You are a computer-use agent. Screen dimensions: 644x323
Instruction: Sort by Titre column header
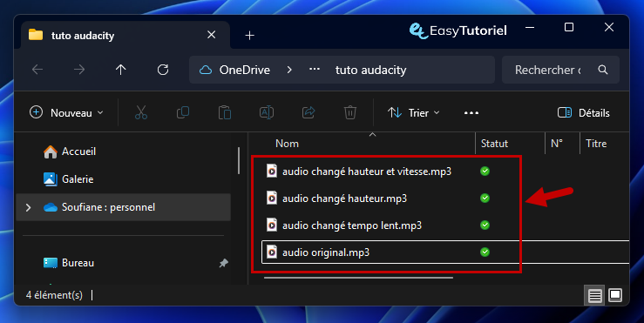point(596,144)
